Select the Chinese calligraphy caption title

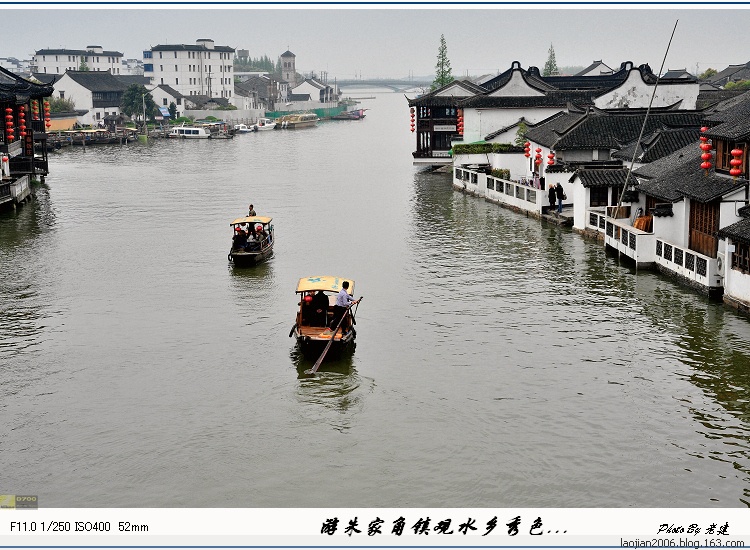443,527
